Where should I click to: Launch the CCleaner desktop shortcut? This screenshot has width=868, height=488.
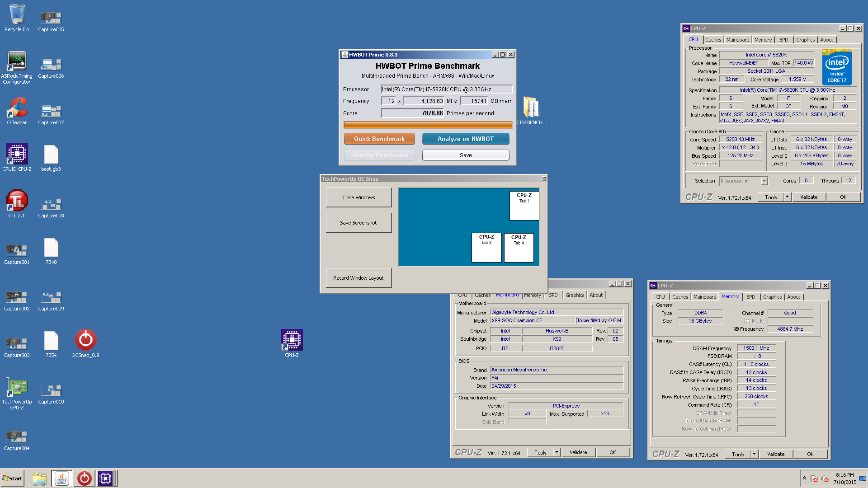[17, 111]
